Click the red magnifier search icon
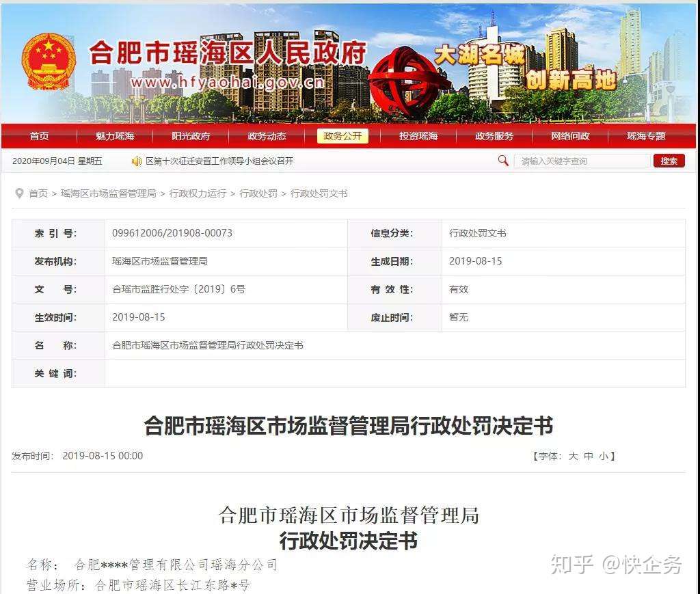 [x=504, y=161]
